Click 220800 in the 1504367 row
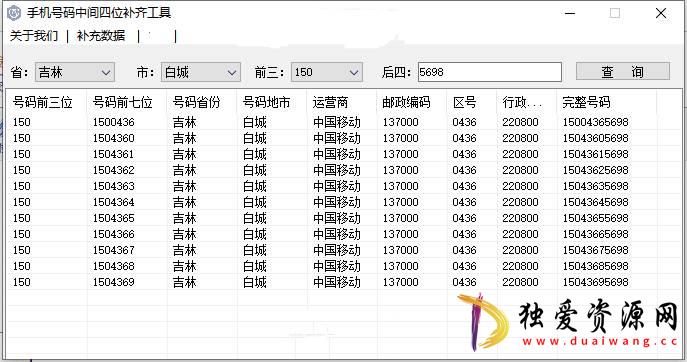The height and width of the screenshot is (362, 687). coord(520,250)
